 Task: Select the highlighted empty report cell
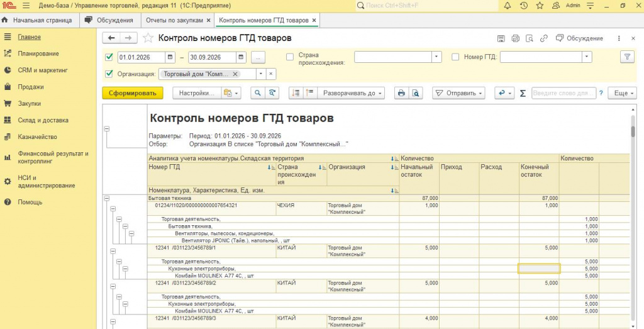click(x=539, y=269)
